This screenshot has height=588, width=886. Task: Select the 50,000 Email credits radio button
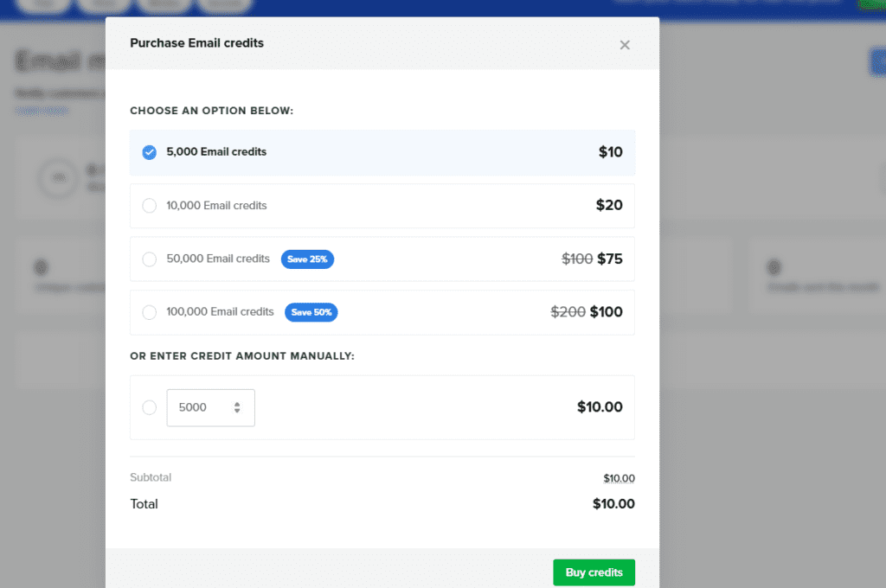[150, 259]
